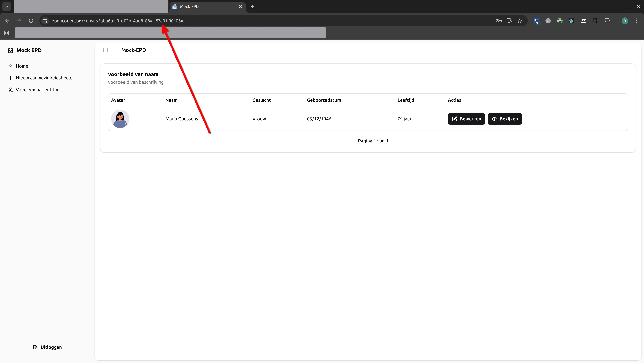Open the React DevTools extension icon

point(572,21)
